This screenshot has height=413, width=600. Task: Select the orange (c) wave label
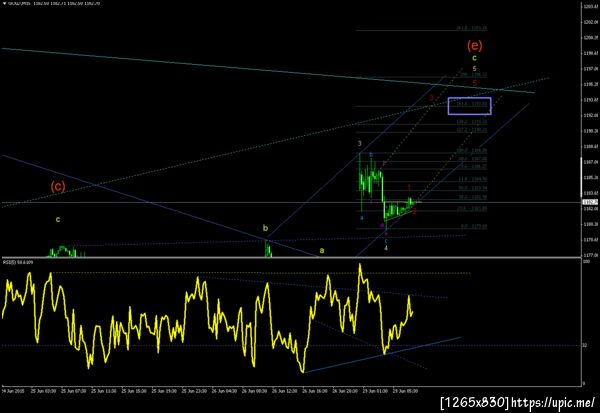pos(58,187)
